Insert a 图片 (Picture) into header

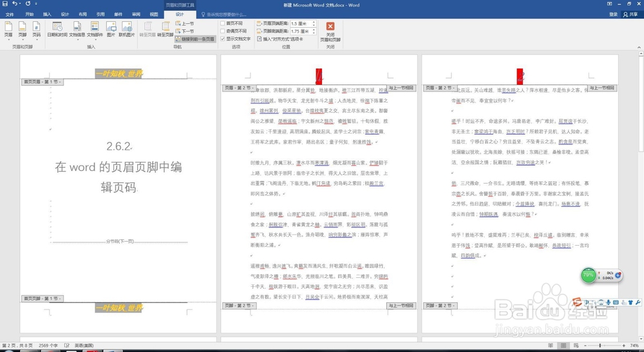tap(111, 30)
